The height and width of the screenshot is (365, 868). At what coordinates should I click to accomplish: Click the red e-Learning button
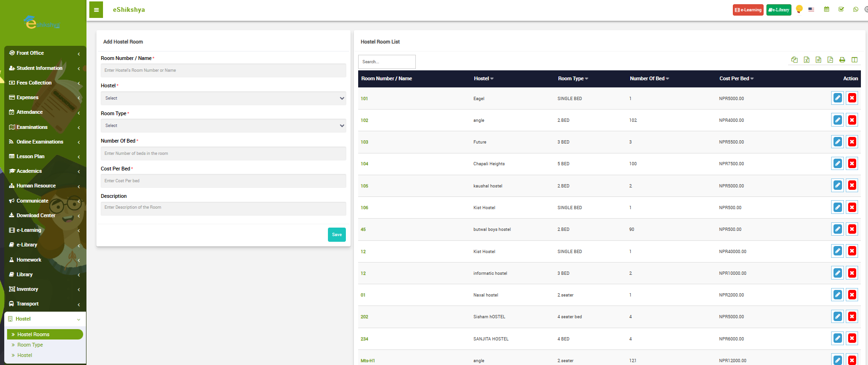click(x=748, y=10)
